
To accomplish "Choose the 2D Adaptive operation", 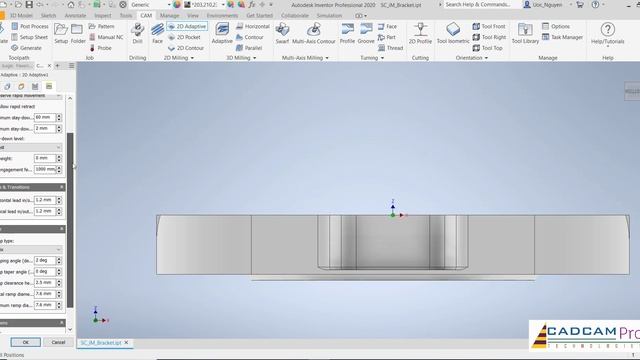I will pyautogui.click(x=187, y=26).
